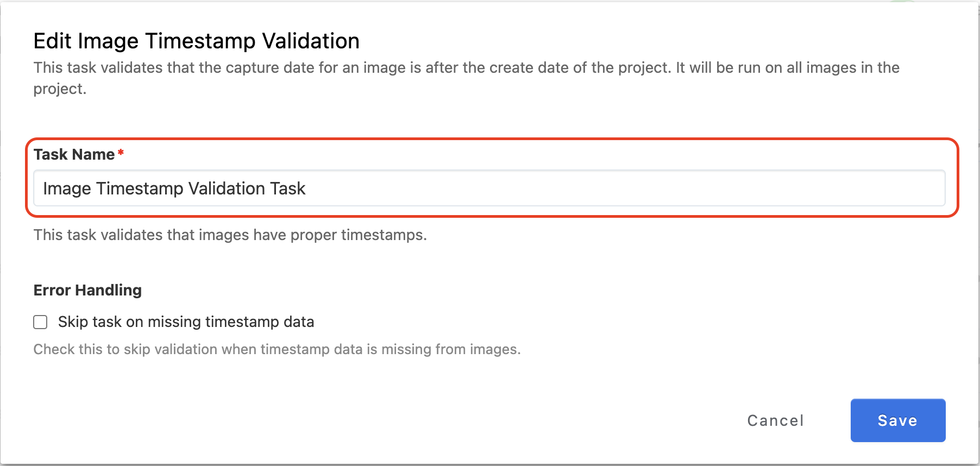Image resolution: width=980 pixels, height=466 pixels.
Task: Click the red required asterisk beside Task Name
Action: point(121,153)
